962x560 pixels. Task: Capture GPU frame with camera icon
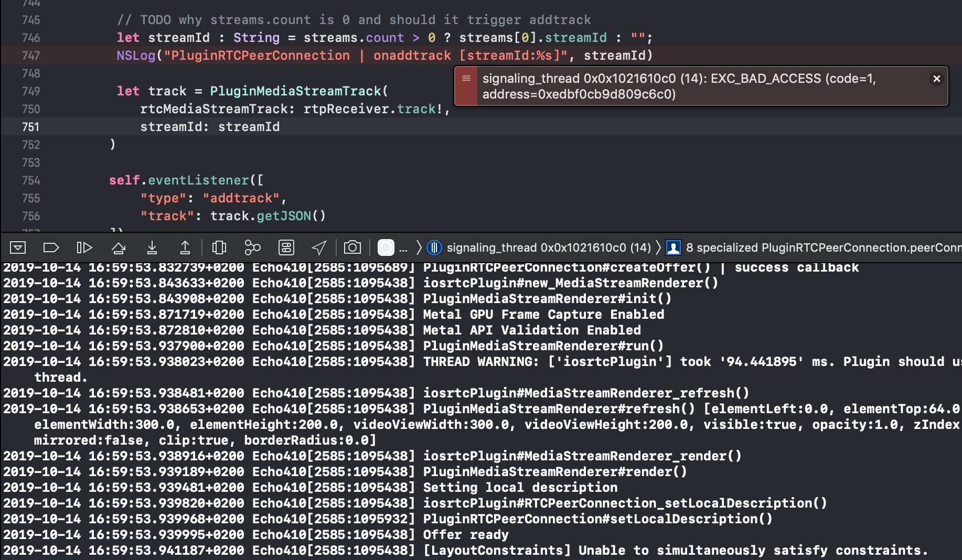pos(352,247)
